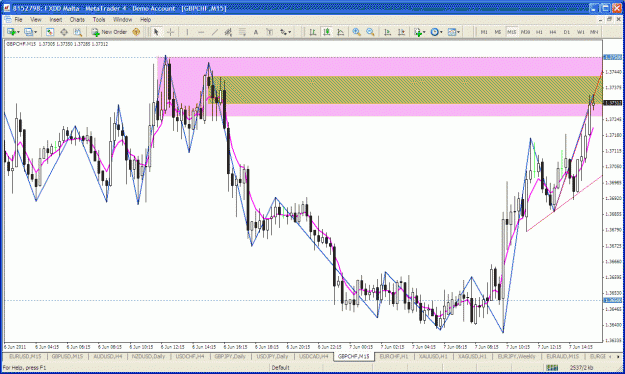Select the M15 timeframe button

pyautogui.click(x=511, y=32)
